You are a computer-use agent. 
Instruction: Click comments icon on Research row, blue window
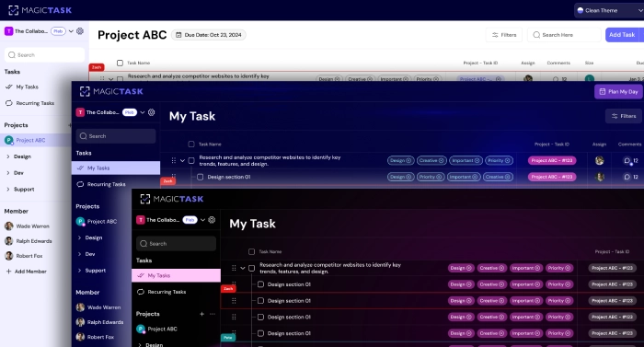(x=627, y=161)
